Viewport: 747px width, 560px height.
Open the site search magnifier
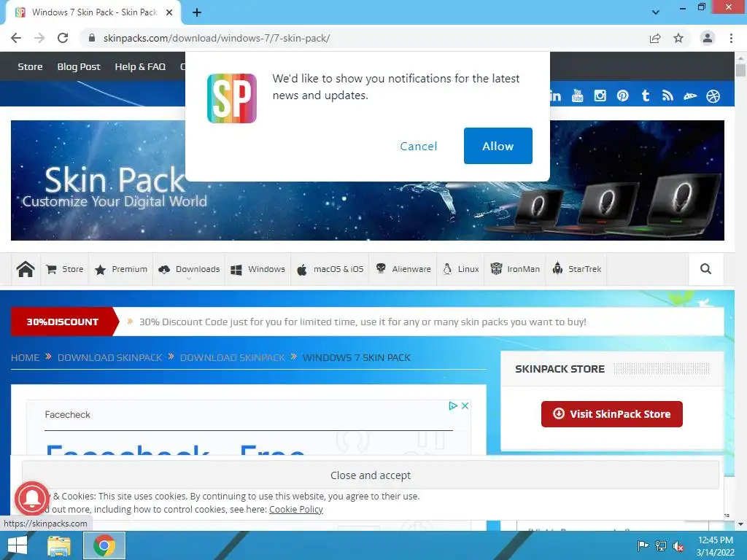click(x=705, y=269)
